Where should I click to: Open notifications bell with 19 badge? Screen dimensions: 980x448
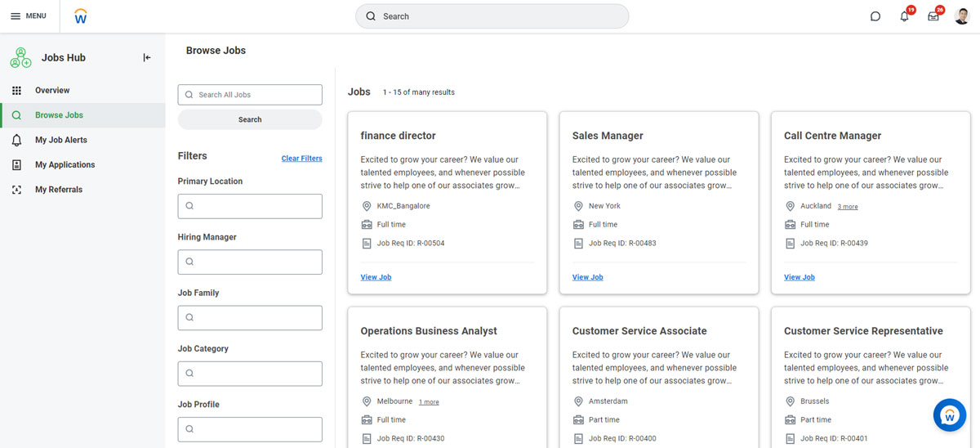tap(905, 16)
